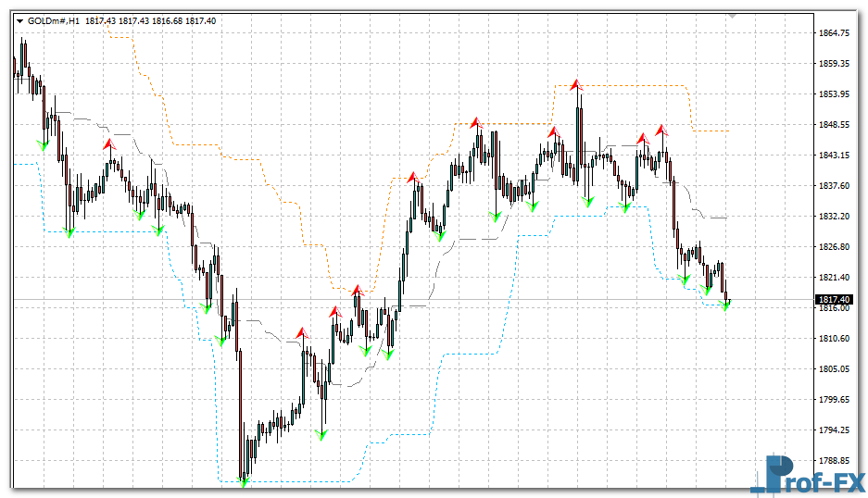Screen dimensions: 868x498
Task: Click the leftmost green signal arrow
Action: tap(42, 143)
